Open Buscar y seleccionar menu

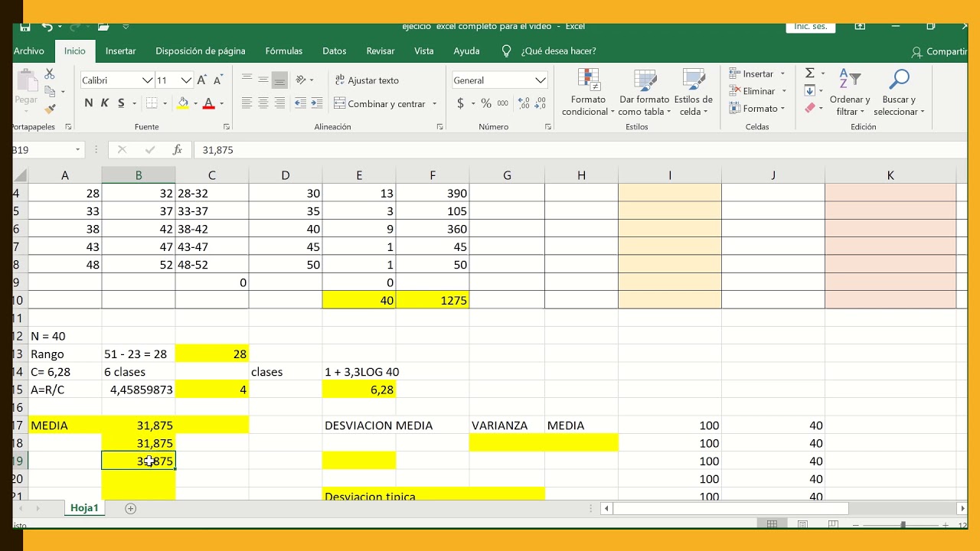(x=899, y=93)
